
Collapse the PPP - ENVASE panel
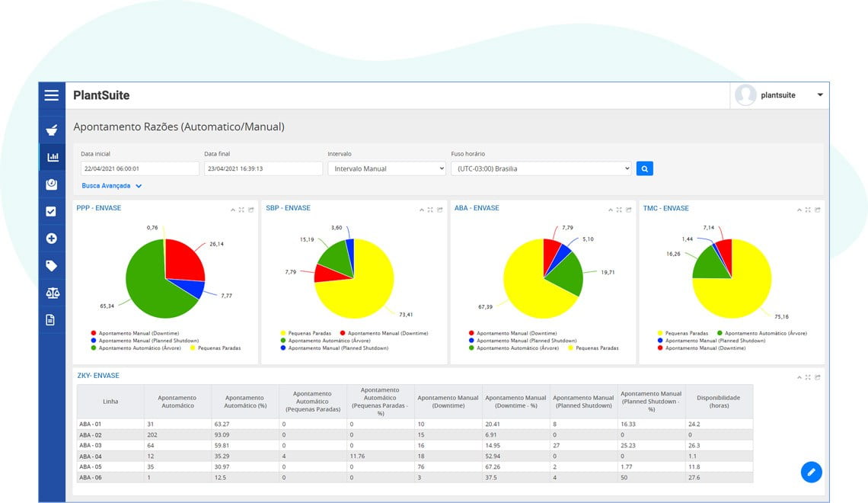(x=232, y=210)
